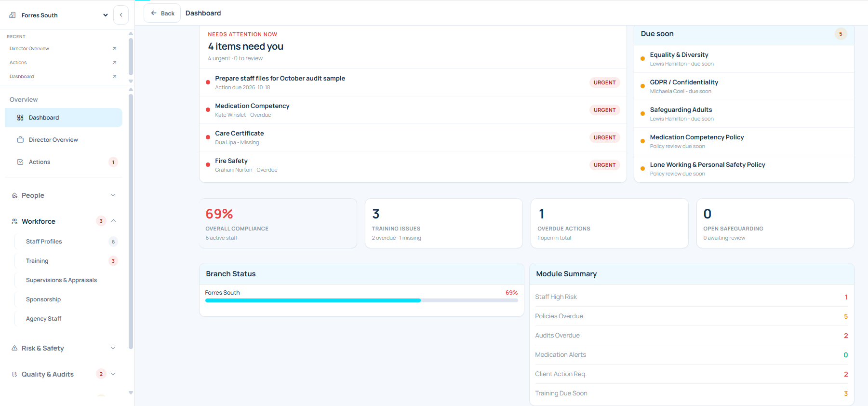
Task: Open Medication Competency urgent item
Action: 413,110
